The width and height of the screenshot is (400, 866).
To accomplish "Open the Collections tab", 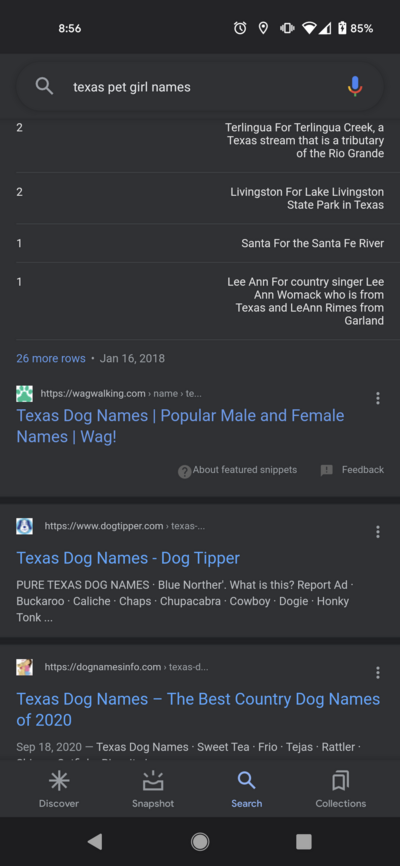I will pyautogui.click(x=341, y=790).
